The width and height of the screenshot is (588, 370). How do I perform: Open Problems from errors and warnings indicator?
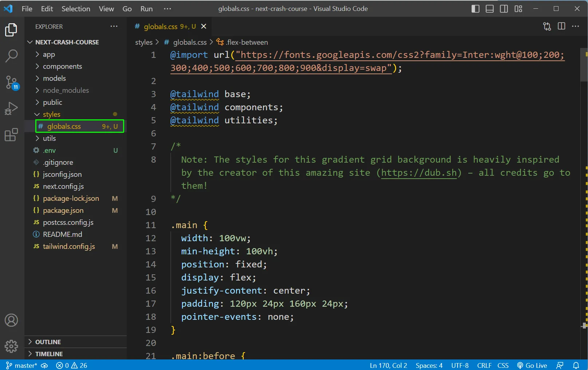72,365
